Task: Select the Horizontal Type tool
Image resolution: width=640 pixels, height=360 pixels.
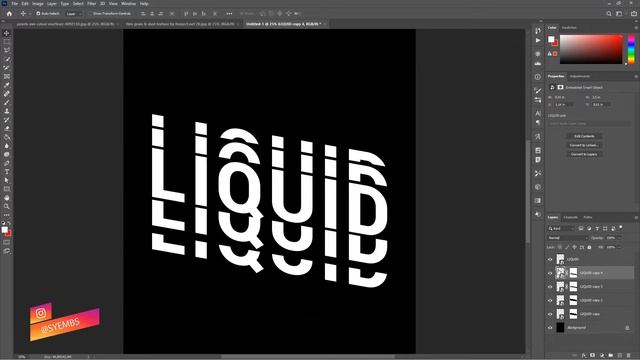Action: tap(7, 172)
